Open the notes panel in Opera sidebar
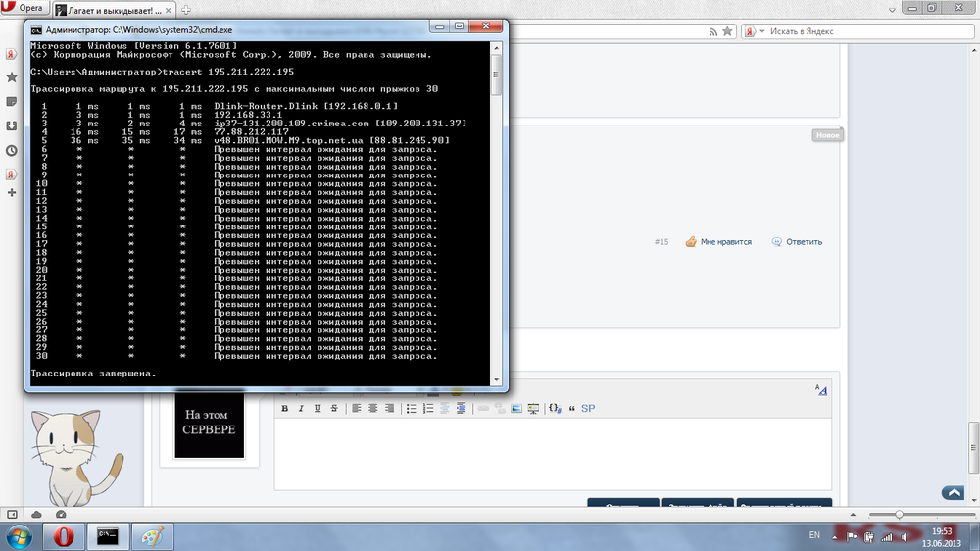The height and width of the screenshot is (551, 980). coord(11,101)
